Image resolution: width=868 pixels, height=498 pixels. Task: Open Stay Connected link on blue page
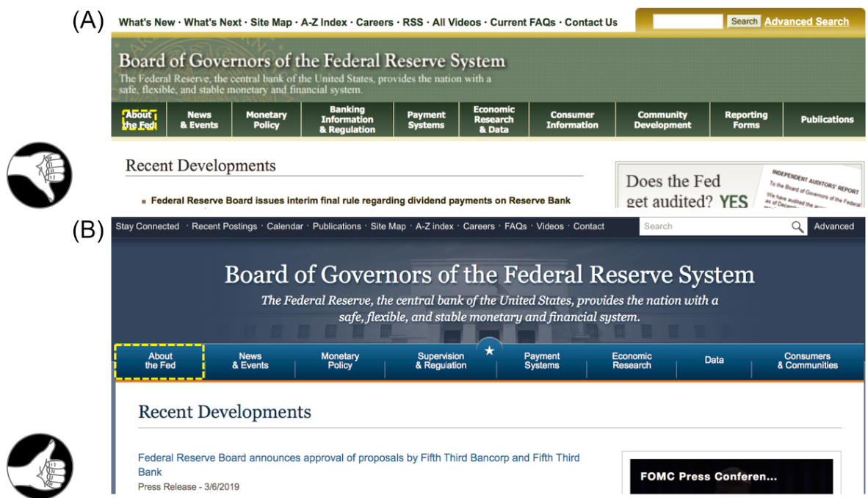tap(148, 226)
